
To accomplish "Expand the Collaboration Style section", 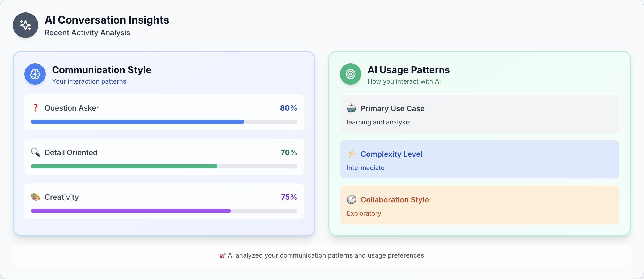I will [479, 205].
